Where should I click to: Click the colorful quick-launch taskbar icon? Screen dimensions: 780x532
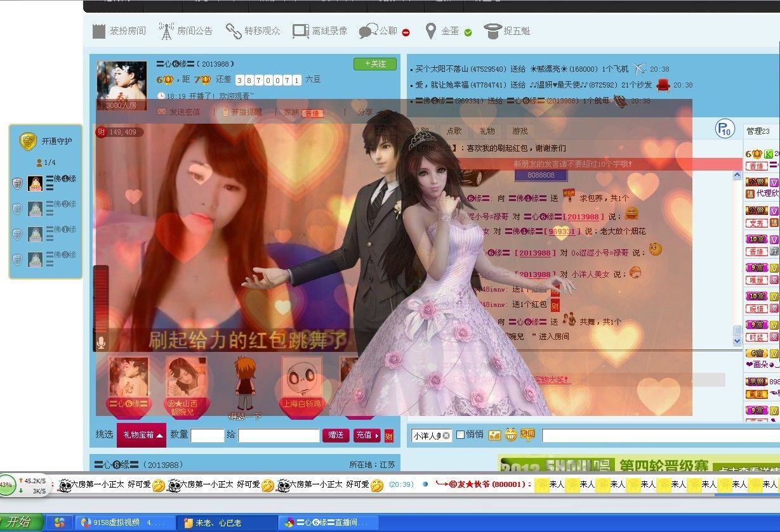[x=60, y=523]
